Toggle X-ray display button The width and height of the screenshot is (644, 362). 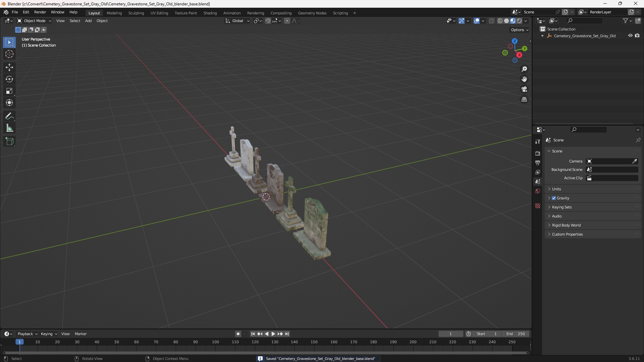point(492,21)
